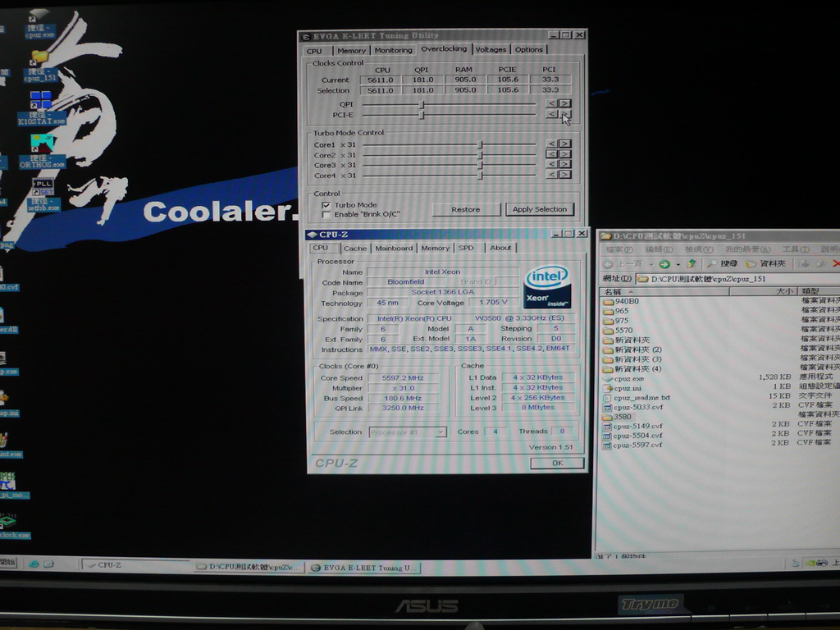Decrease Core2 multiplier with left arrow
The height and width of the screenshot is (630, 840).
(x=552, y=154)
